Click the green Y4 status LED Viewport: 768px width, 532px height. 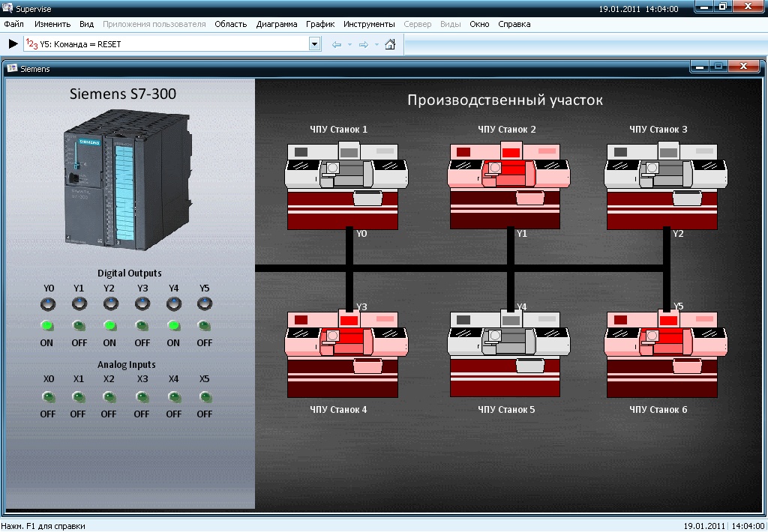[173, 325]
